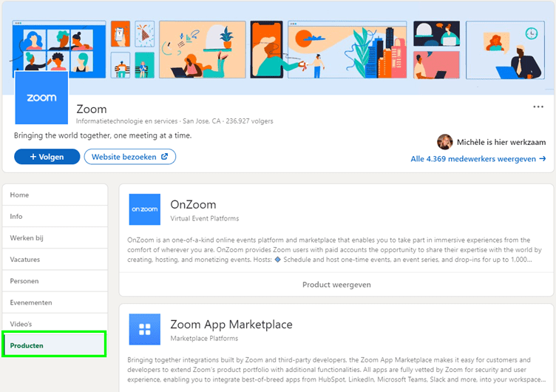This screenshot has height=392, width=556.
Task: Click the tagline 'Bringing the world together'
Action: [103, 135]
